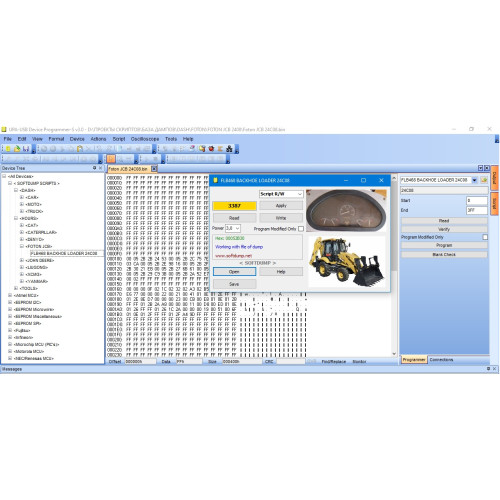Click the Program button in Programmer panel
Image resolution: width=500 pixels, height=500 pixels.
tap(444, 245)
